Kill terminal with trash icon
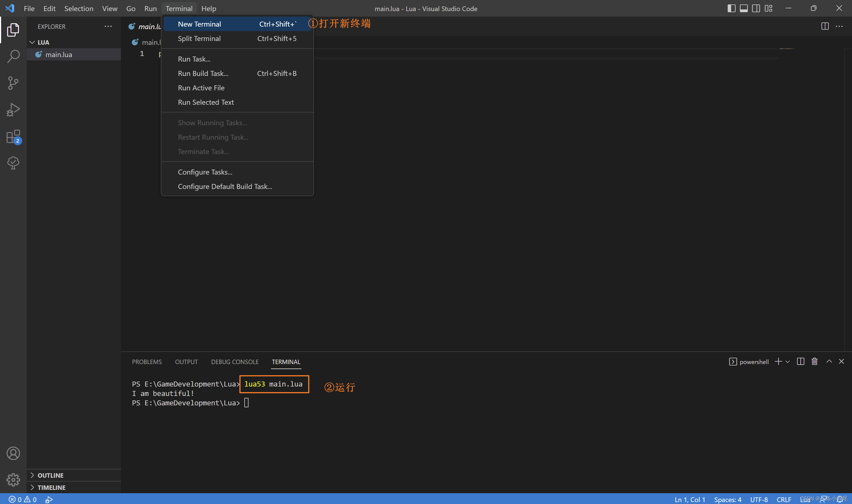The image size is (852, 504). [x=814, y=361]
